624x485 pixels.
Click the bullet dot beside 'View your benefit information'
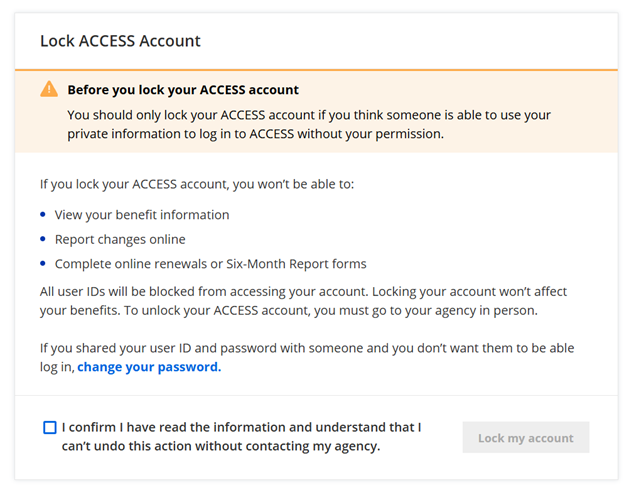point(43,215)
